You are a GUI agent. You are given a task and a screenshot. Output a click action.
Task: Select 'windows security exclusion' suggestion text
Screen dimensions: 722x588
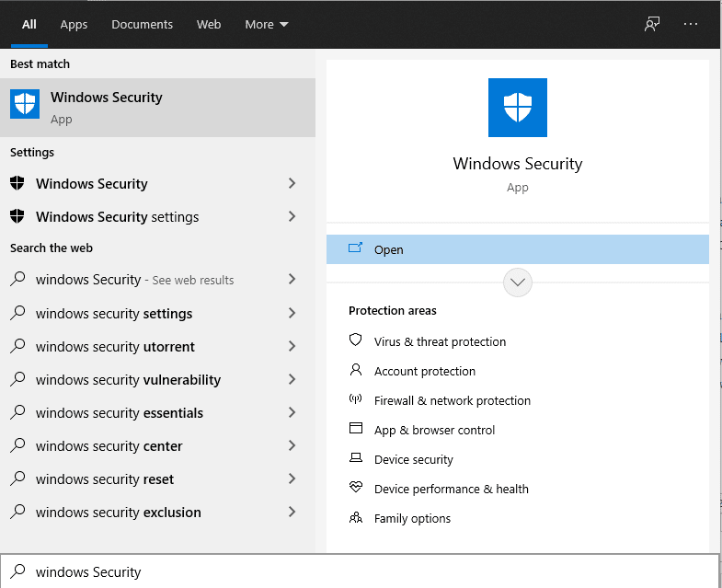point(119,513)
